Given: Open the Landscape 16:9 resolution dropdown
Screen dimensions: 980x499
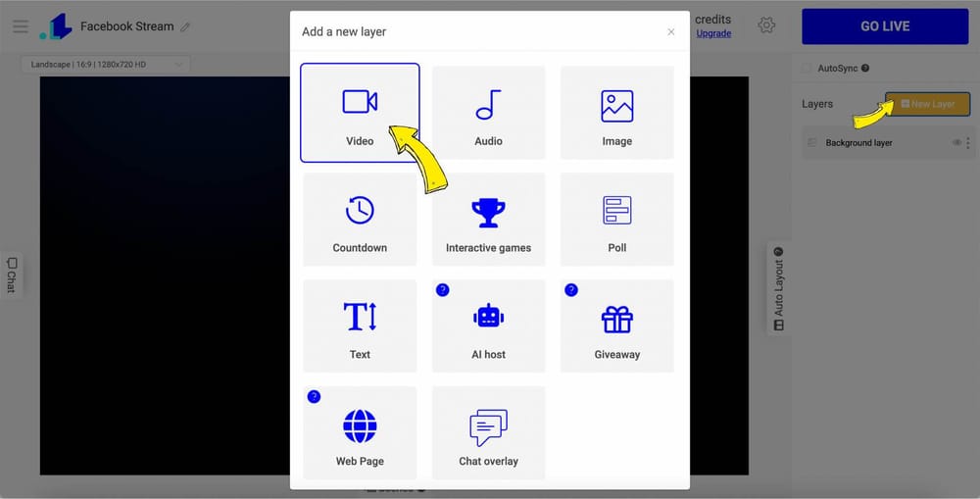Looking at the screenshot, I should 106,65.
